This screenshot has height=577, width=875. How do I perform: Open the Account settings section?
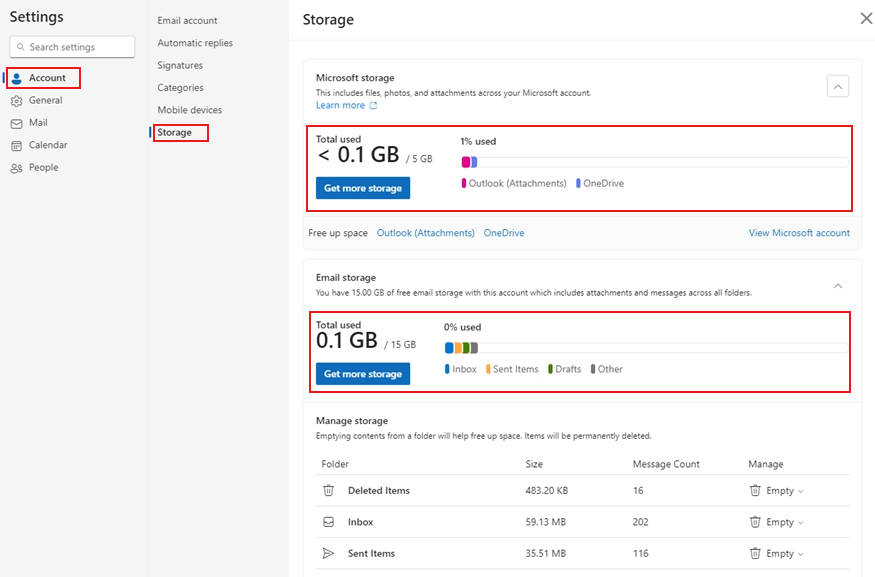(x=43, y=78)
